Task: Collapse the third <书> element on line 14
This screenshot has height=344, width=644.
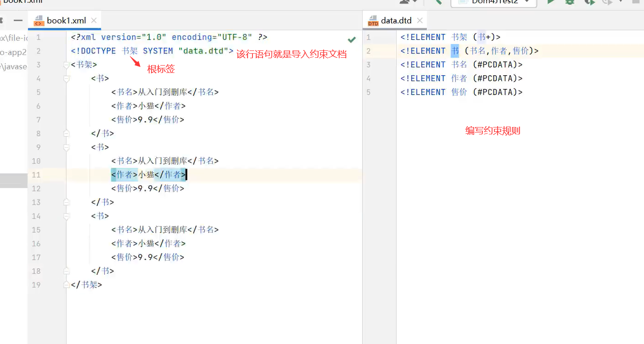Action: click(67, 216)
